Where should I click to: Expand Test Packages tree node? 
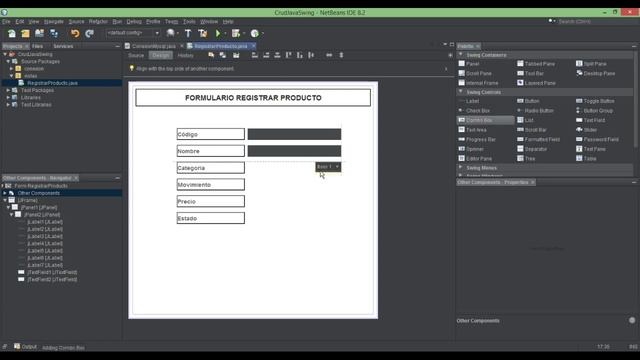8,90
